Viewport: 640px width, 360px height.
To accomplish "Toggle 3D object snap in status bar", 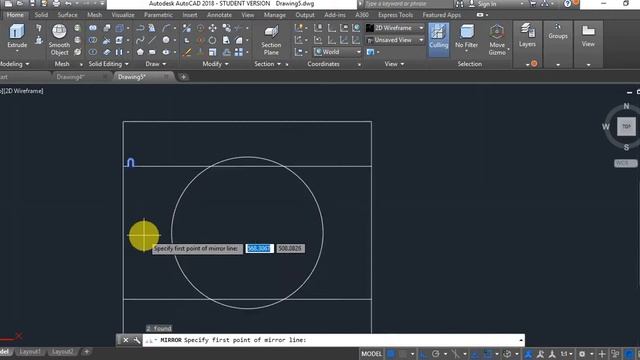I will coord(507,354).
